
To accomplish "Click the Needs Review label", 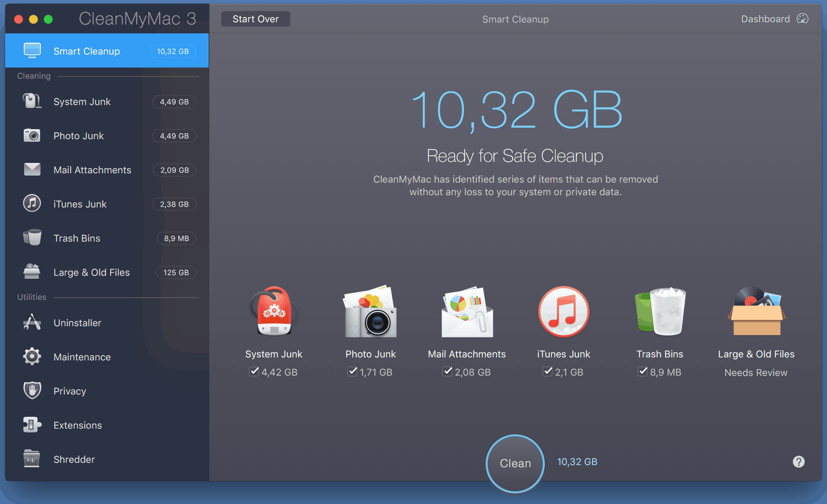I will [x=756, y=373].
